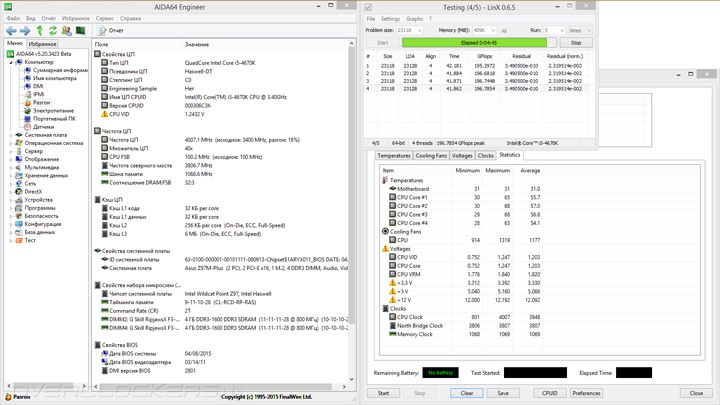720x405 pixels.
Task: Open the Memory (MiB) dropdown in LinX
Action: [491, 31]
